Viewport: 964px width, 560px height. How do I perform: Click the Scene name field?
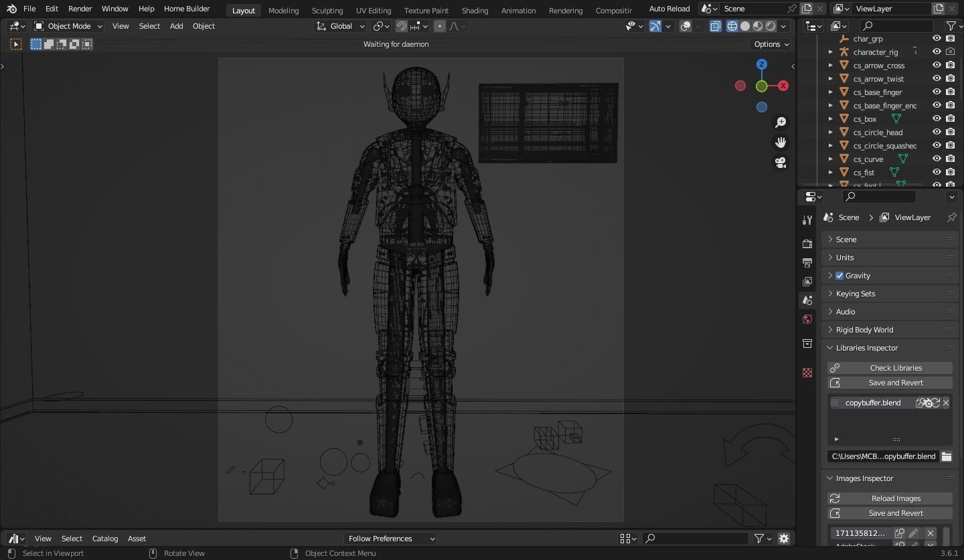tap(754, 9)
